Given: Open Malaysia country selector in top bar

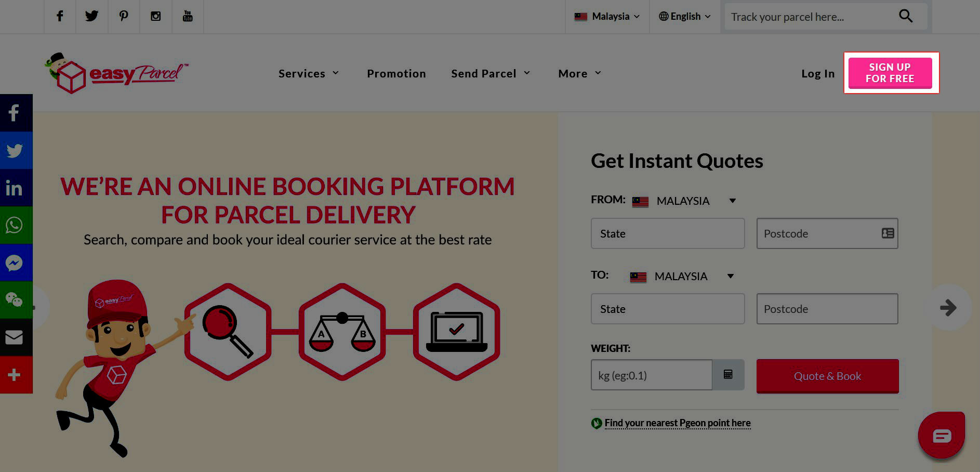Looking at the screenshot, I should [607, 16].
